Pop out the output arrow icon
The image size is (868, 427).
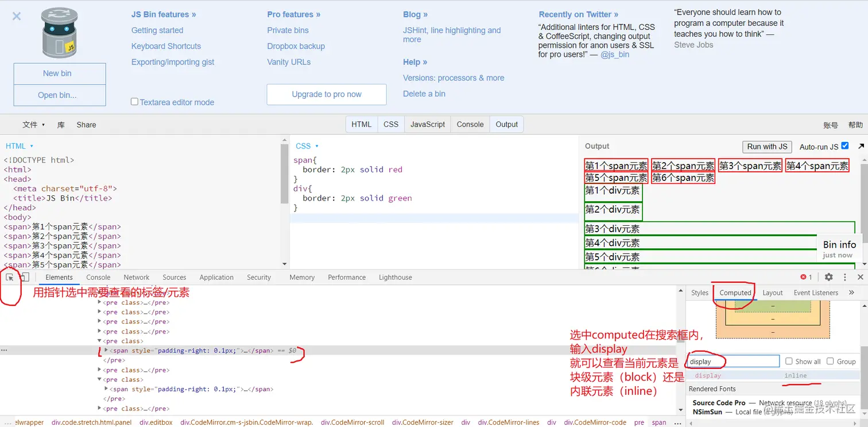[x=861, y=147]
